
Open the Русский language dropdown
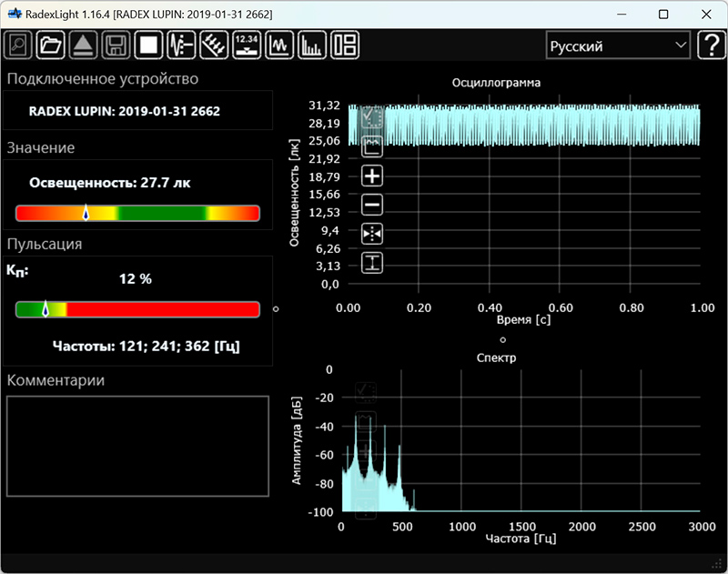(618, 45)
